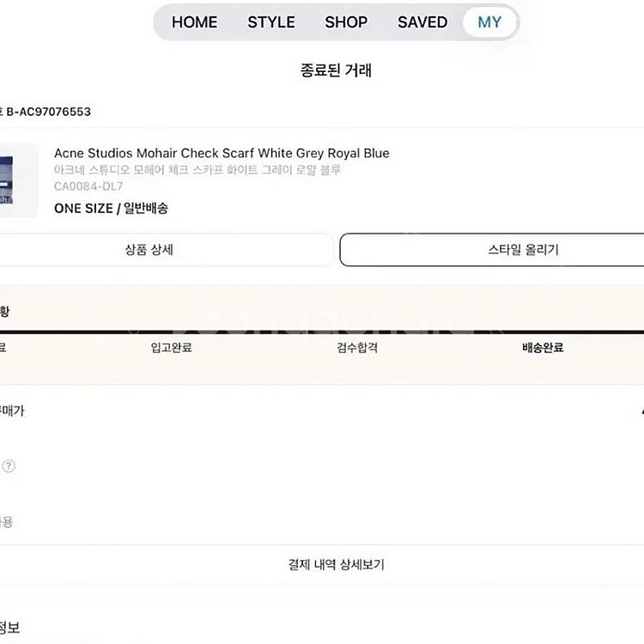Open the SAVED tab
Image resolution: width=644 pixels, height=644 pixels.
click(422, 22)
